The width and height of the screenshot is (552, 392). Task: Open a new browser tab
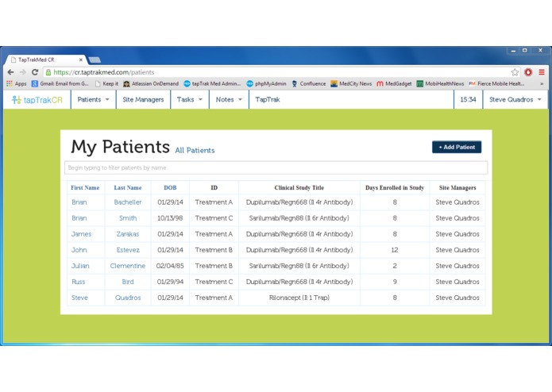95,60
